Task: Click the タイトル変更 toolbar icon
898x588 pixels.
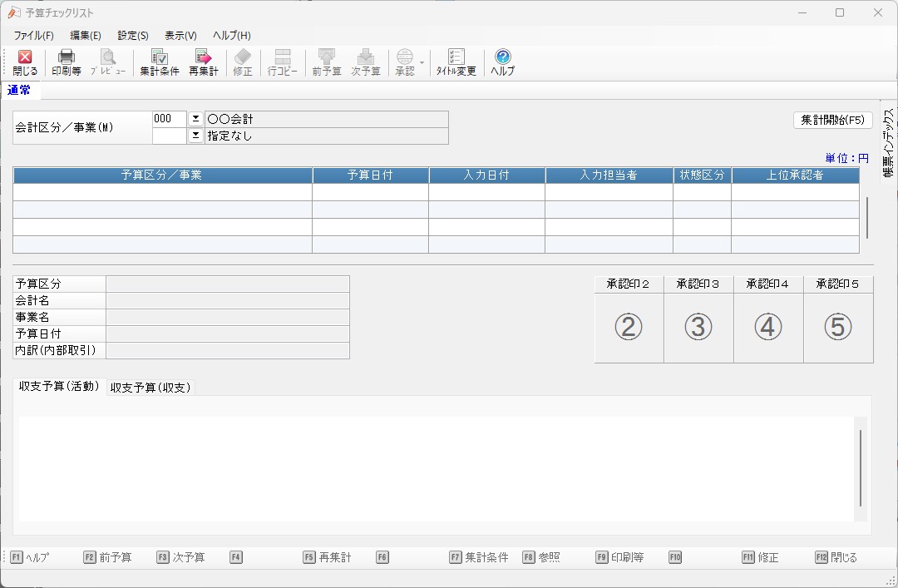Action: 456,62
